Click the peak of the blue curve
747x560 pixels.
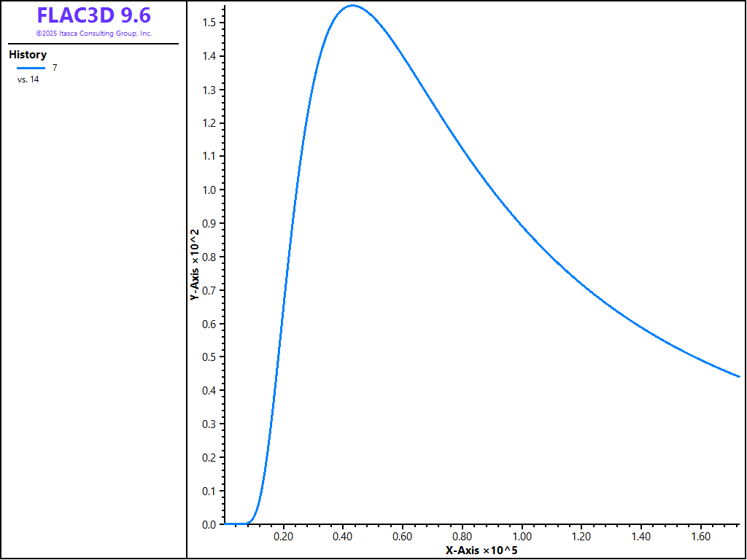pos(352,6)
